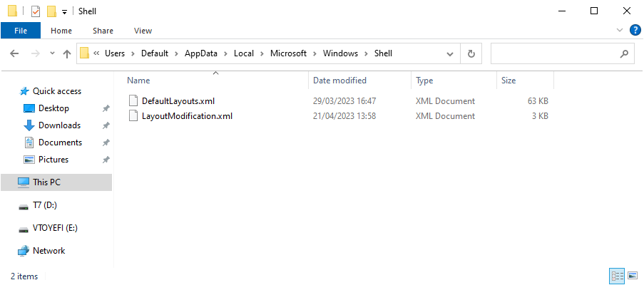Screen dimensions: 644x285
Task: Refresh the Shell folder
Action: (471, 53)
